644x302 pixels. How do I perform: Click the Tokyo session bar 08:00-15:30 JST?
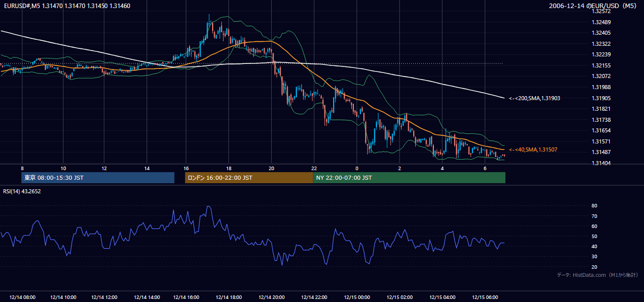click(98, 178)
